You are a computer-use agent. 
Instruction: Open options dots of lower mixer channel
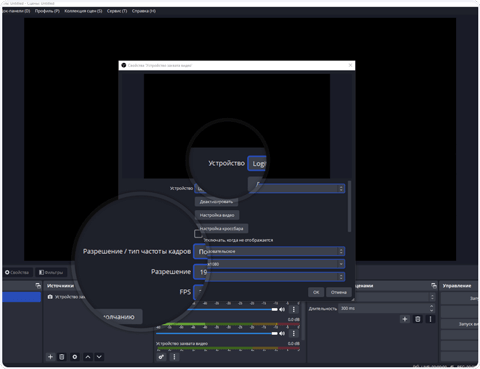294,333
